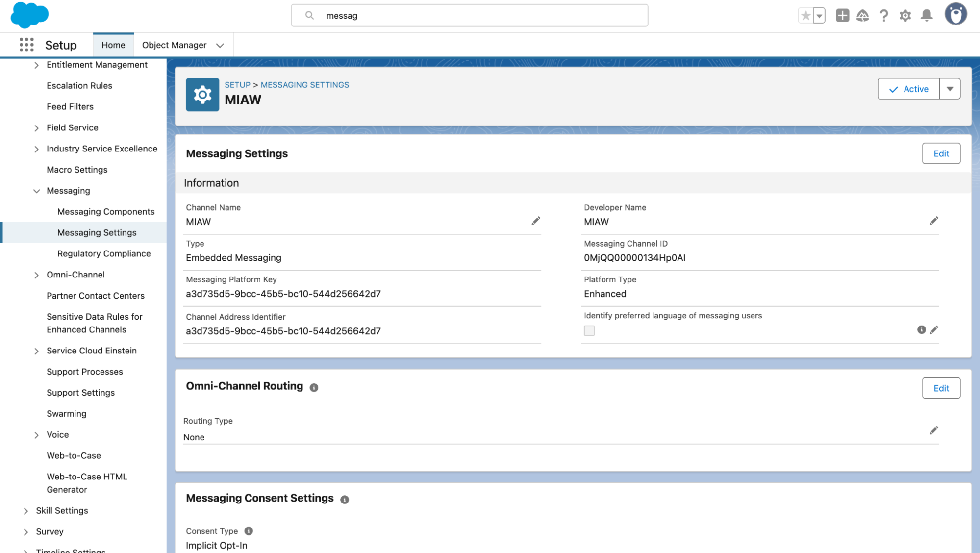Open Swarming in sidebar
The width and height of the screenshot is (980, 553).
pos(66,414)
